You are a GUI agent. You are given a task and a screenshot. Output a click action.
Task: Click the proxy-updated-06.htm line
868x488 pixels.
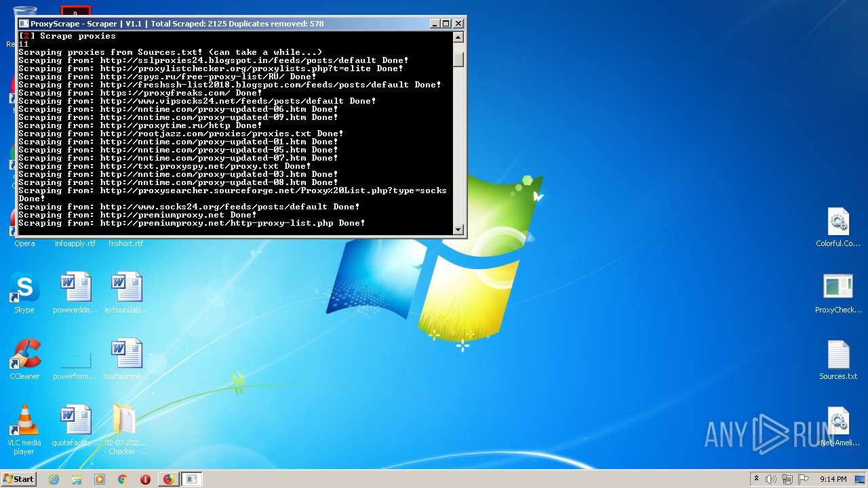pyautogui.click(x=178, y=109)
